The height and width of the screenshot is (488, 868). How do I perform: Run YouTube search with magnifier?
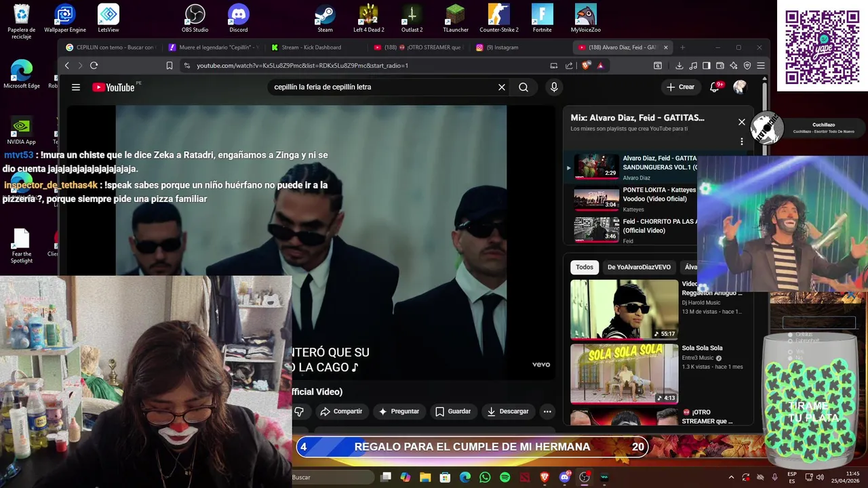point(524,87)
